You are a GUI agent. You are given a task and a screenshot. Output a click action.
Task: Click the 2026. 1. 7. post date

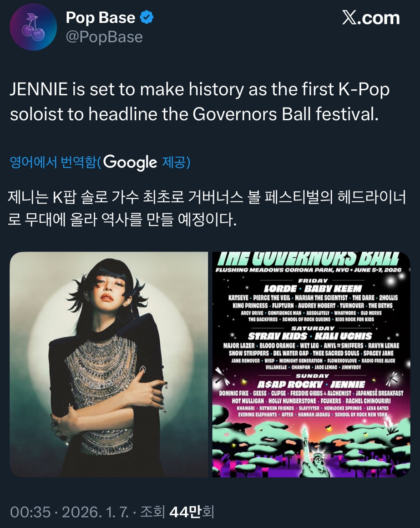[95, 512]
